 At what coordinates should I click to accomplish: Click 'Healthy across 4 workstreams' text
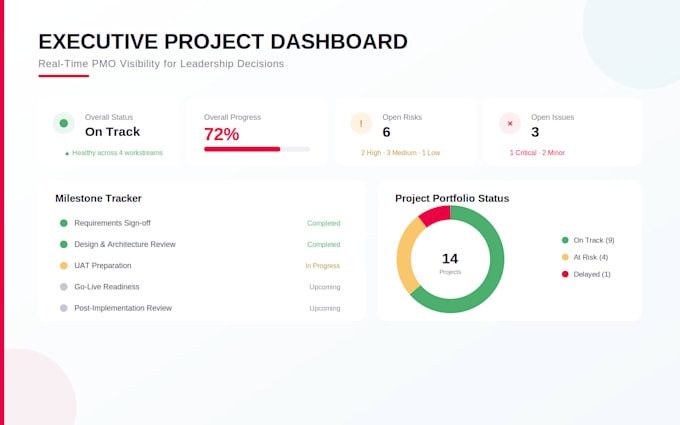tap(117, 153)
